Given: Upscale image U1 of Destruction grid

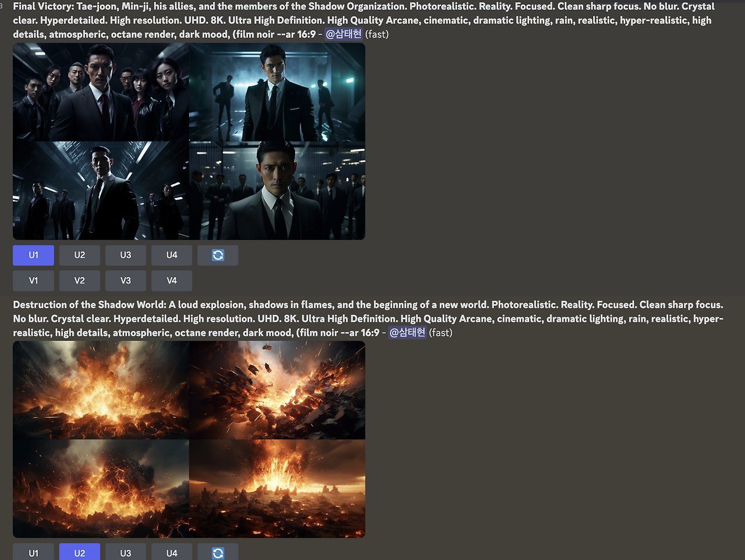Looking at the screenshot, I should pos(33,552).
